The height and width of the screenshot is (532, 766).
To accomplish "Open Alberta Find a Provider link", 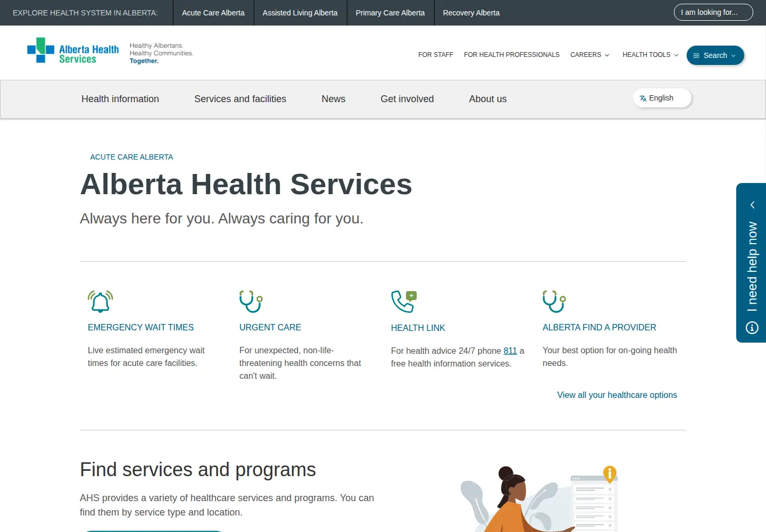I will [x=600, y=328].
